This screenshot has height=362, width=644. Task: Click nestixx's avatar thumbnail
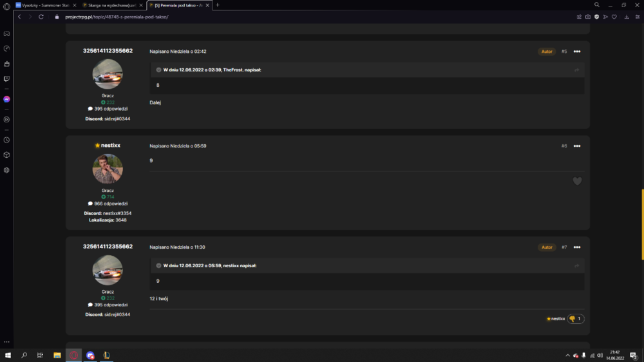108,169
